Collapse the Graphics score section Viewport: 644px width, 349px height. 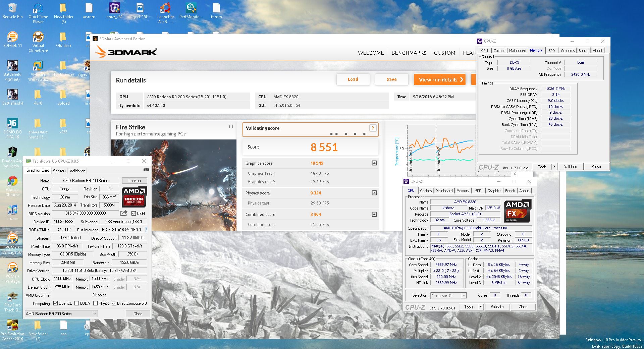tap(374, 163)
